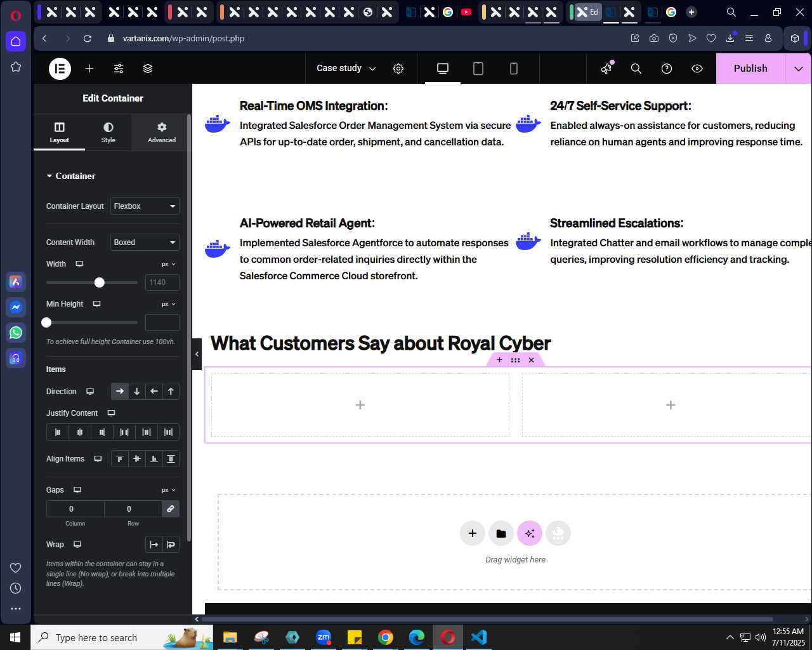
Task: Set Wrap to Wrap lines
Action: coord(171,545)
